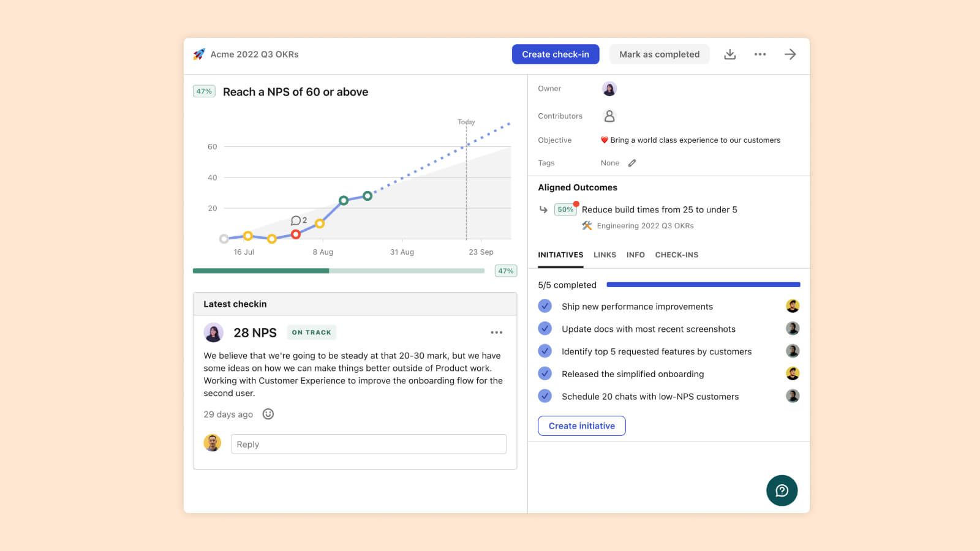This screenshot has width=980, height=551.
Task: Open the help chat widget
Action: click(x=782, y=490)
